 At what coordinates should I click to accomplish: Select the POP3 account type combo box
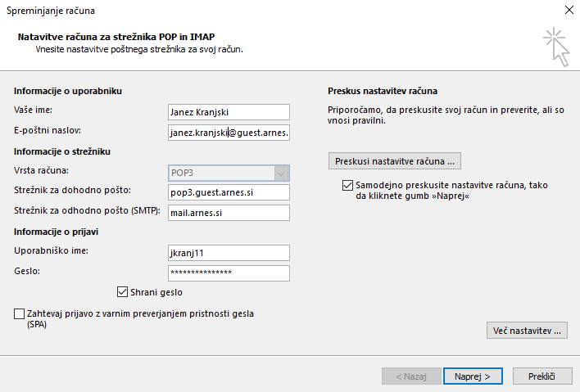click(229, 173)
